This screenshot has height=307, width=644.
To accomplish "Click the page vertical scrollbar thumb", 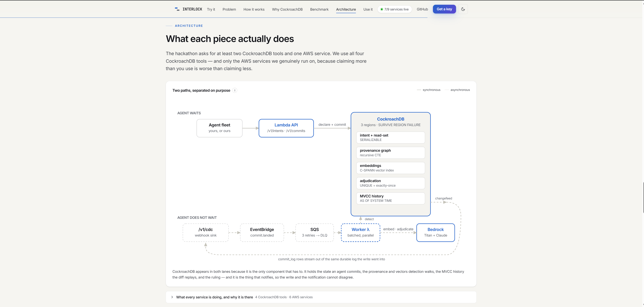I will pyautogui.click(x=643, y=198).
